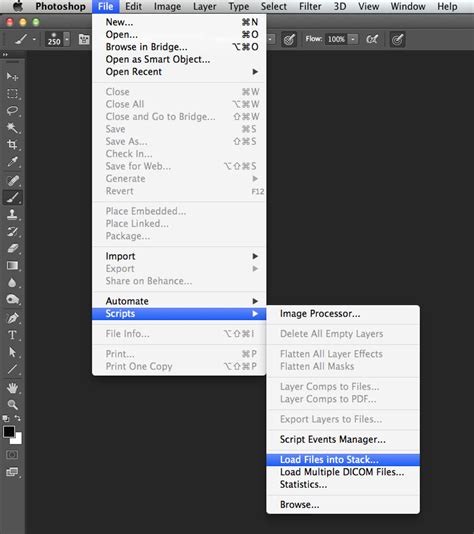Choose Open as Smart Object...
Image resolution: width=474 pixels, height=534 pixels.
click(x=179, y=59)
